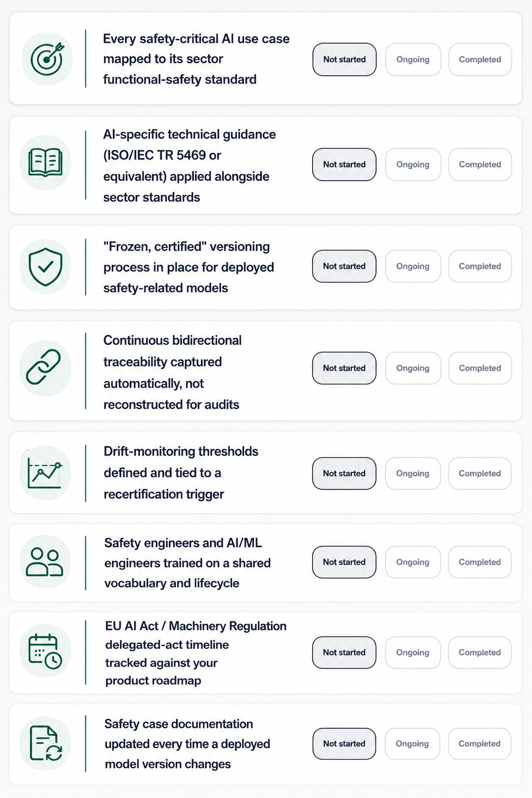Select Not started for safety case documentation
Screen dimensions: 532x798
[x=344, y=744]
